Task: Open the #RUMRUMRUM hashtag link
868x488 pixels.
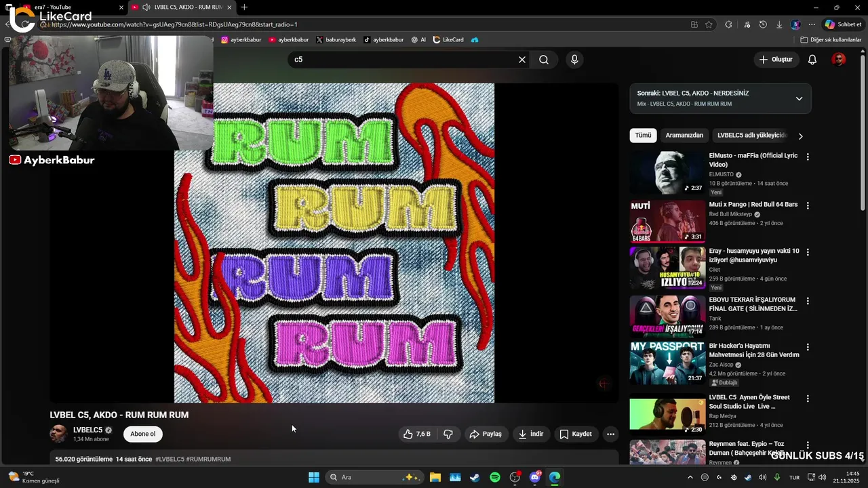Action: tap(208, 459)
